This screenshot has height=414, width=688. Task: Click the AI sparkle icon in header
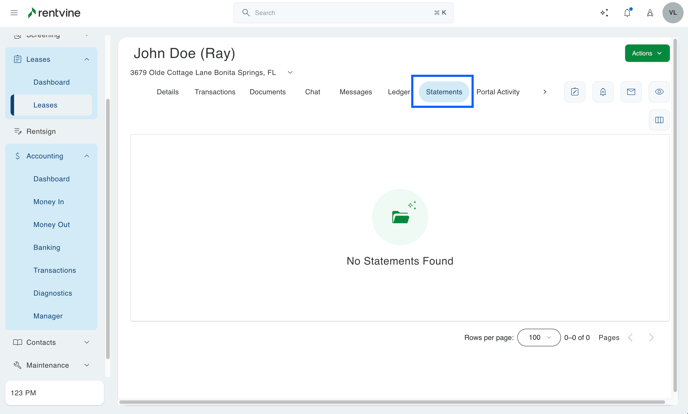pyautogui.click(x=604, y=13)
